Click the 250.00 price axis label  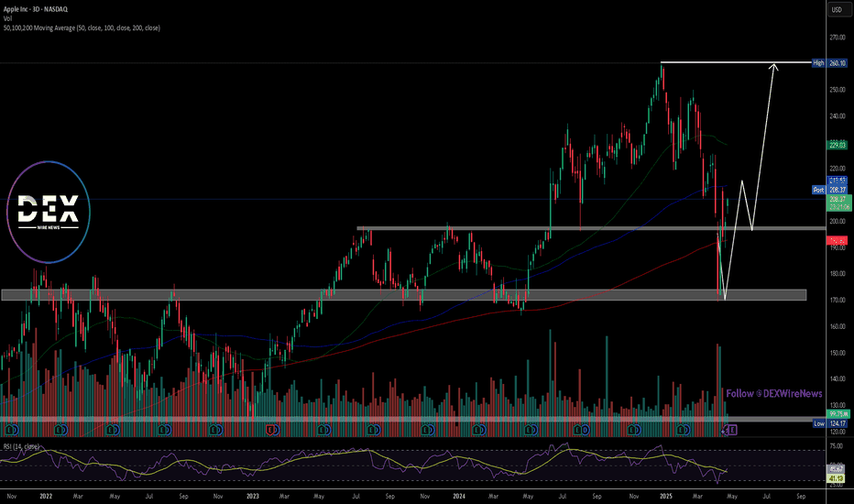(x=838, y=90)
